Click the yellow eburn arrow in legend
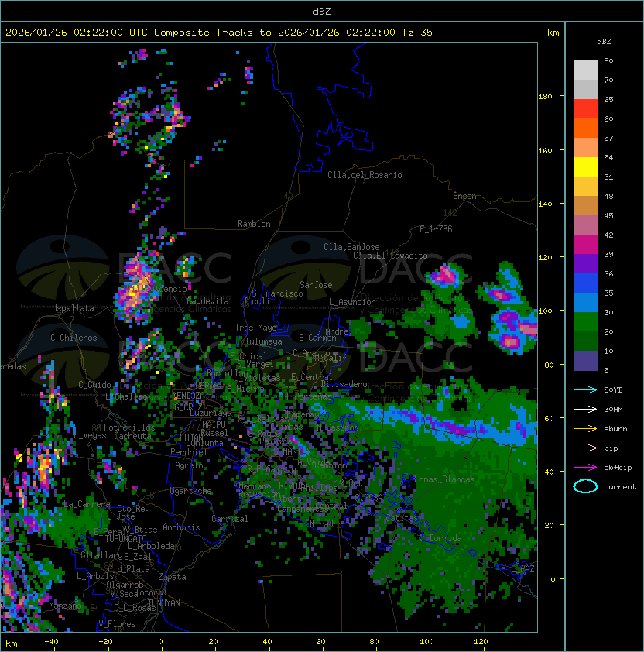This screenshot has width=644, height=652. click(585, 429)
